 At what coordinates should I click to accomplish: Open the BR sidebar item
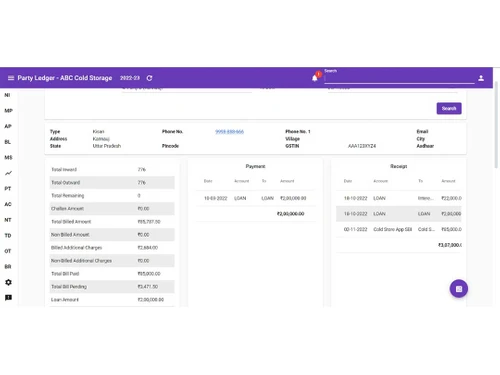click(8, 267)
